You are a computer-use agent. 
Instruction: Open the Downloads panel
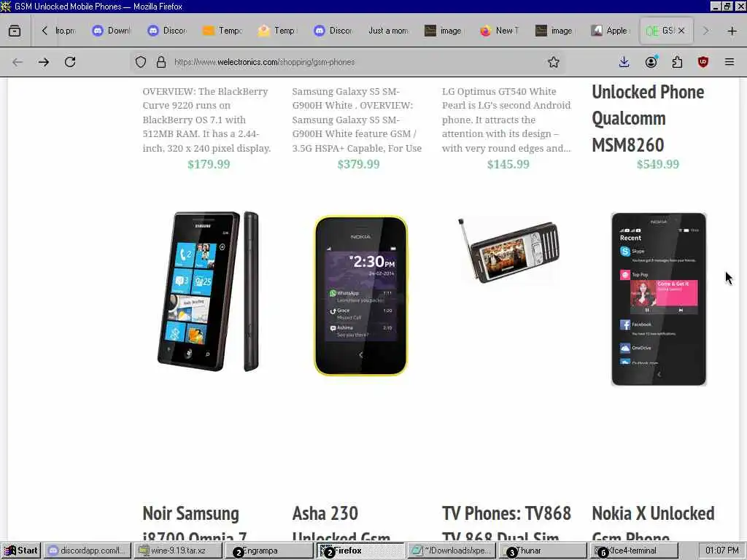click(624, 62)
